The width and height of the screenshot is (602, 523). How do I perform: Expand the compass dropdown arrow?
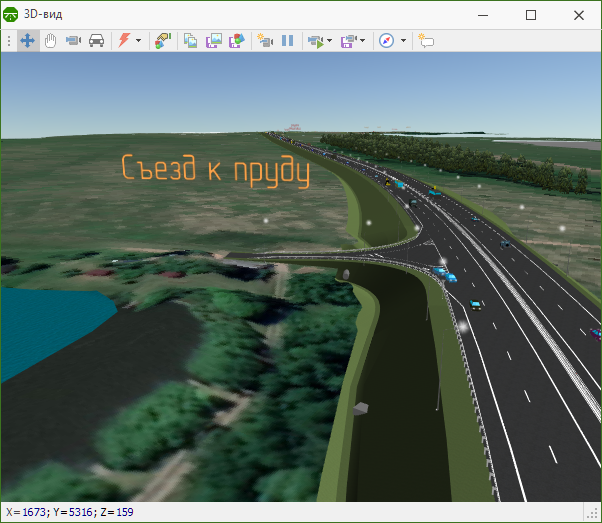tap(403, 41)
